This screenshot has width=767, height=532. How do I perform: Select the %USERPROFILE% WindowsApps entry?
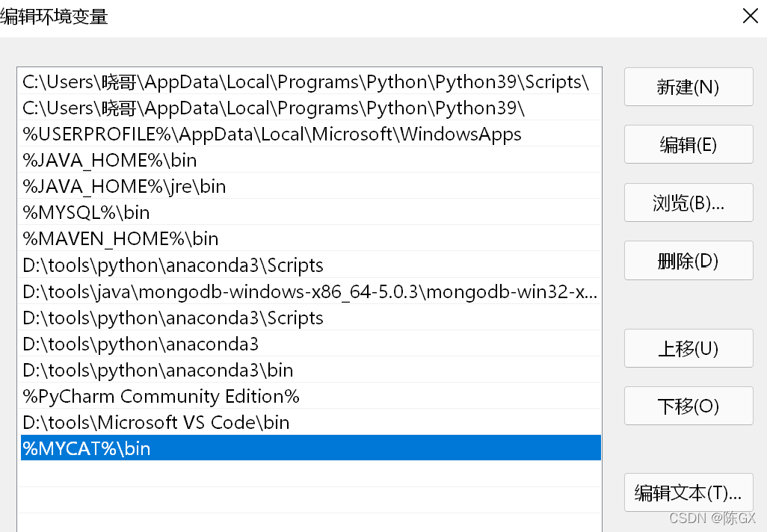pyautogui.click(x=311, y=134)
